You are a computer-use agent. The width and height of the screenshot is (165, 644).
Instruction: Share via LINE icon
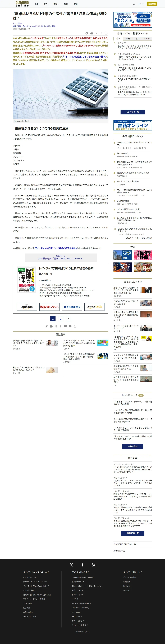[x=70, y=326]
